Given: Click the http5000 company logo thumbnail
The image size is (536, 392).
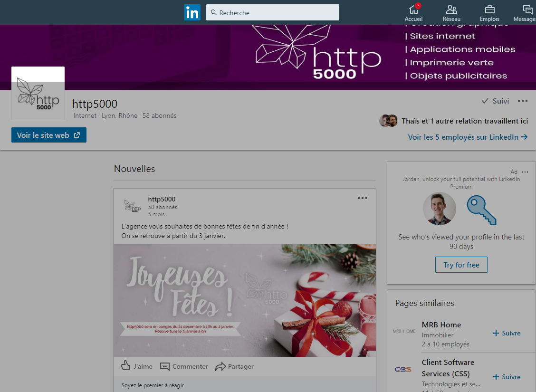Looking at the screenshot, I should click(x=38, y=93).
